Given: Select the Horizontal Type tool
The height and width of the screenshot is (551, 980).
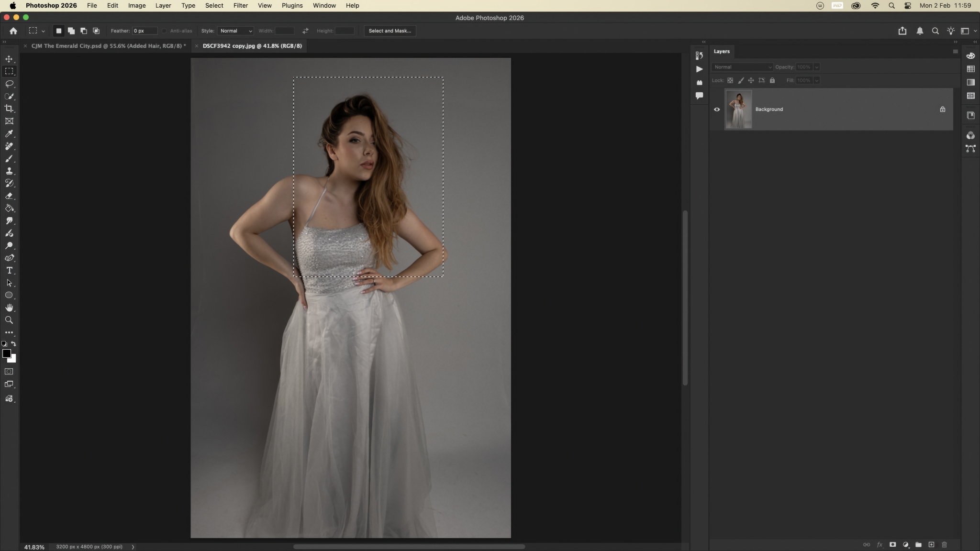Looking at the screenshot, I should [9, 270].
